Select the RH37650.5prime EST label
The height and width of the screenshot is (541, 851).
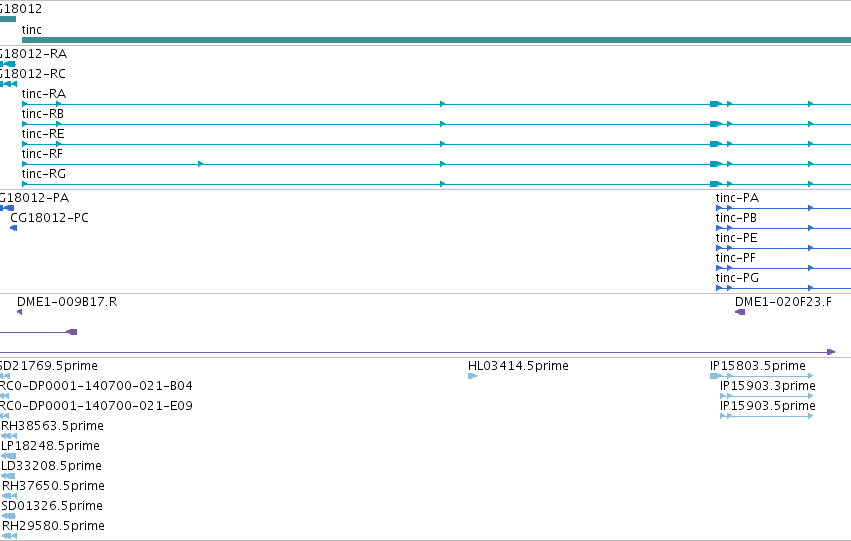click(x=53, y=487)
